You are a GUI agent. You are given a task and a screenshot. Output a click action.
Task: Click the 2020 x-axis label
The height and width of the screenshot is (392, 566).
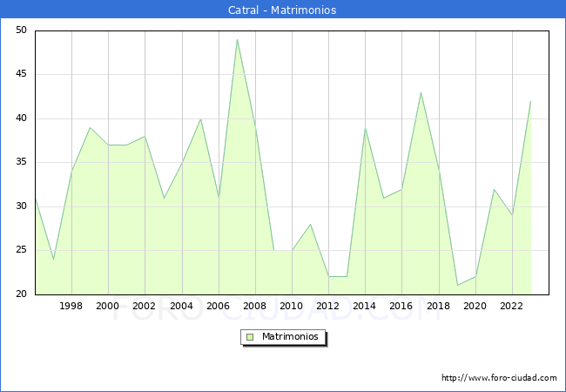point(475,306)
